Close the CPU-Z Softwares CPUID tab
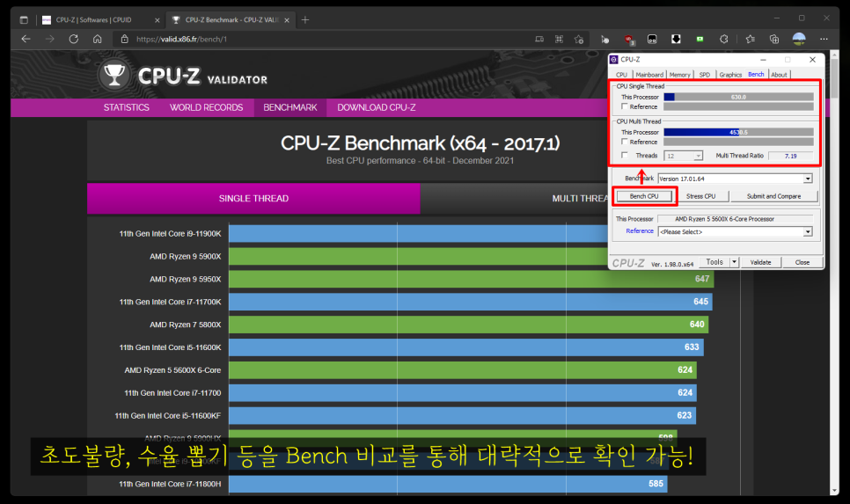 (158, 20)
